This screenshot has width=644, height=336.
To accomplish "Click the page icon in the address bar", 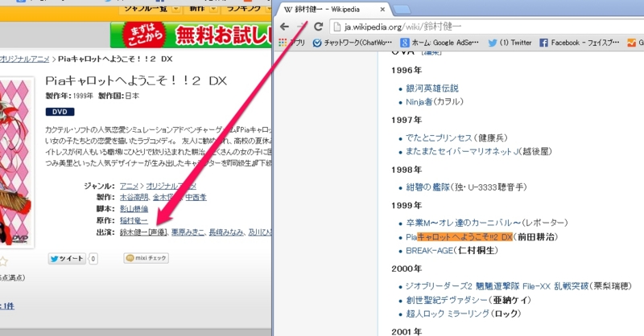I will tap(336, 27).
